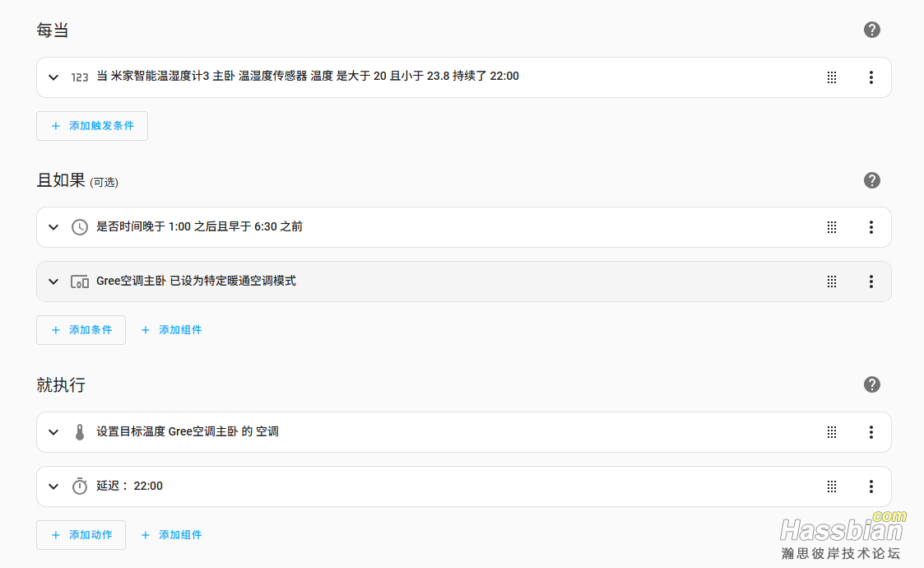Open the three-dot menu for the Gree空调主卧 condition
The image size is (924, 568).
[871, 282]
